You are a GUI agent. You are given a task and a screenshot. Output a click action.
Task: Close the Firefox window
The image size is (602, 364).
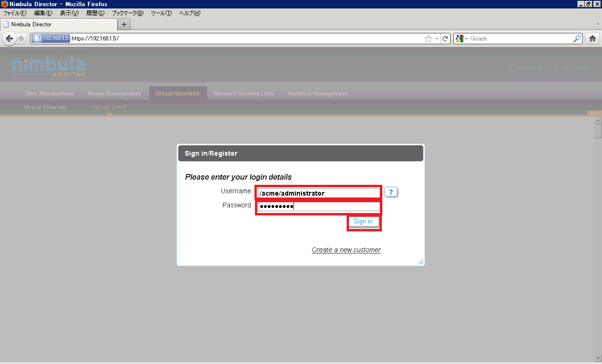(597, 4)
